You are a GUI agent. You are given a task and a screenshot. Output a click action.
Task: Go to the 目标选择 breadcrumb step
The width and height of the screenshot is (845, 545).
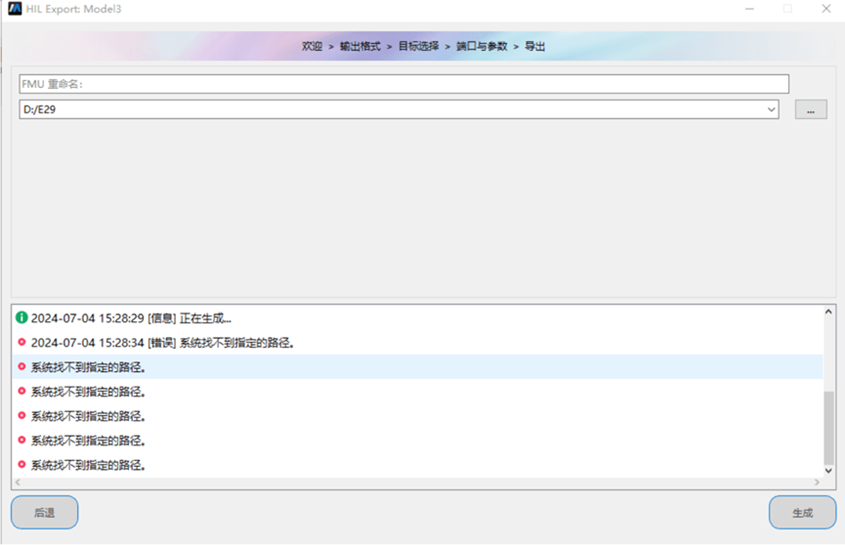click(418, 46)
